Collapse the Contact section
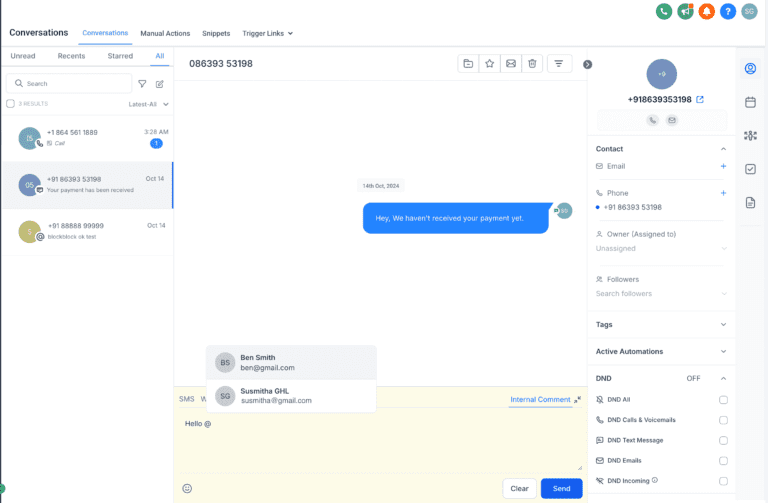768x503 pixels. click(723, 149)
